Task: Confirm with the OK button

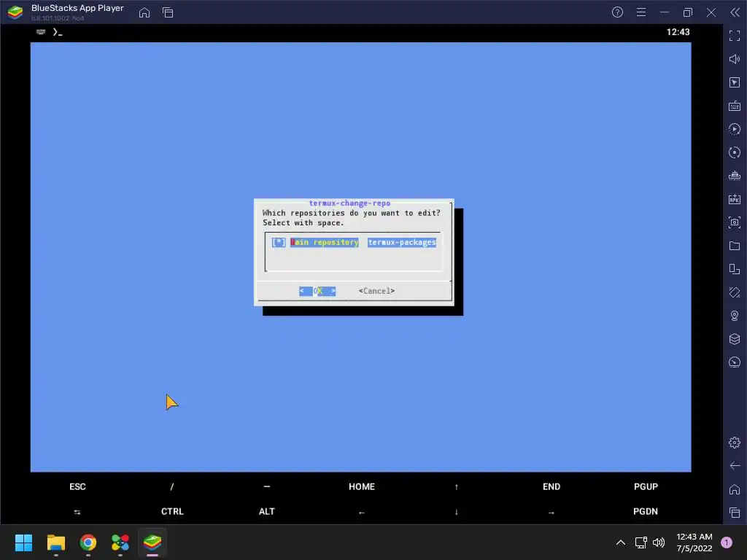Action: pos(317,291)
